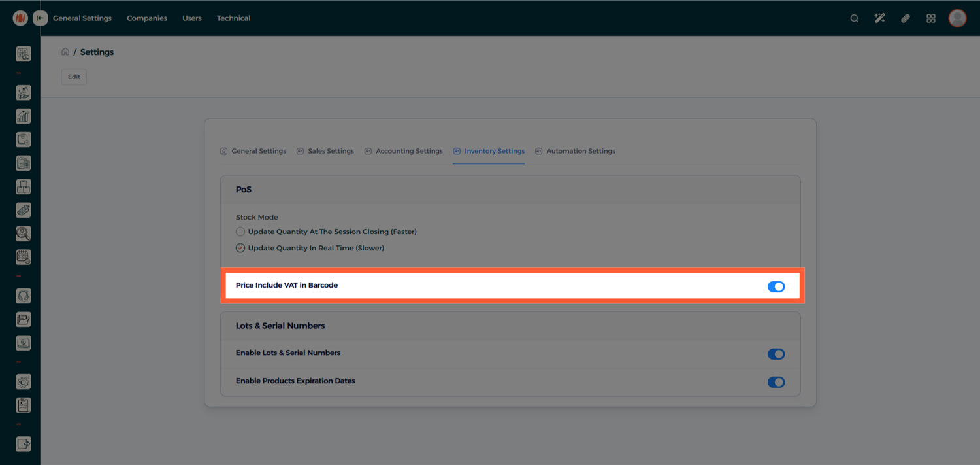
Task: Toggle Price Include VAT in Barcode switch
Action: coord(776,286)
